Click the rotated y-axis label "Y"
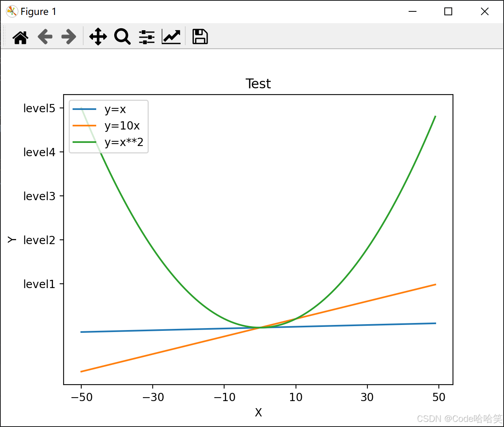Image resolution: width=504 pixels, height=427 pixels. tap(12, 239)
